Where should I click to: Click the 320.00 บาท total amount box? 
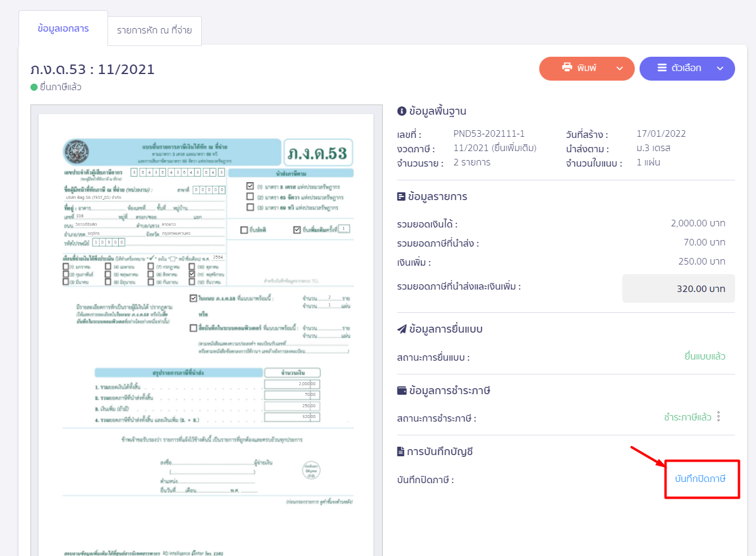point(678,288)
